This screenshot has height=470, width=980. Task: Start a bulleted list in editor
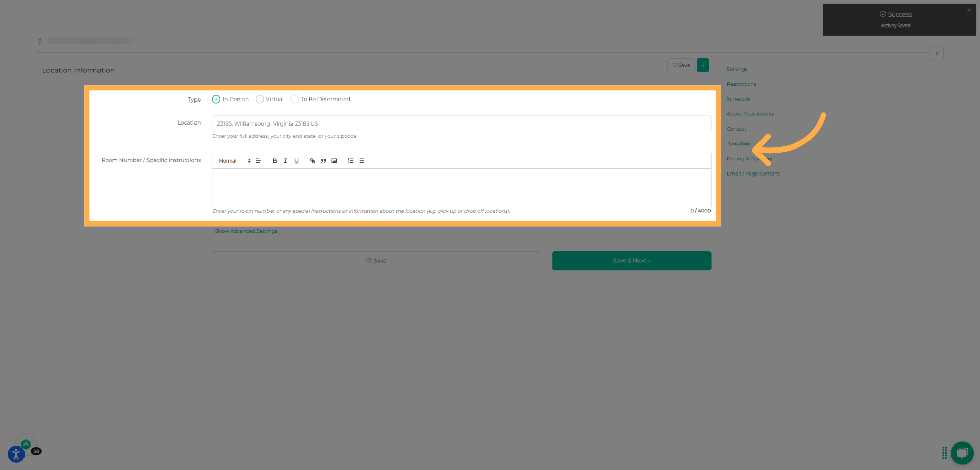click(x=361, y=161)
